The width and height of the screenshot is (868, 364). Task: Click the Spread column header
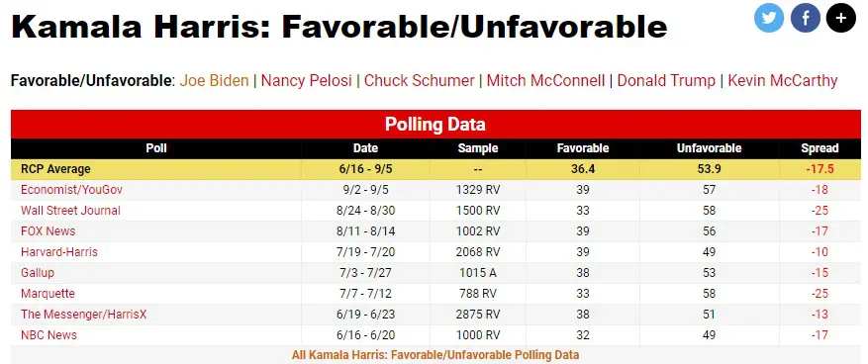tap(820, 148)
